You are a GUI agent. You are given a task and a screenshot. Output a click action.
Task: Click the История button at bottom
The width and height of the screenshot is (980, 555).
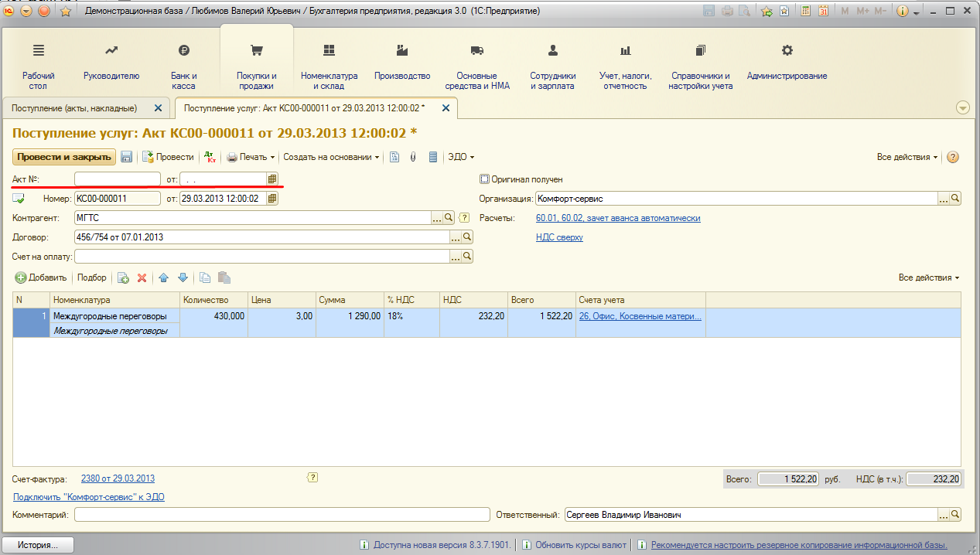click(39, 545)
